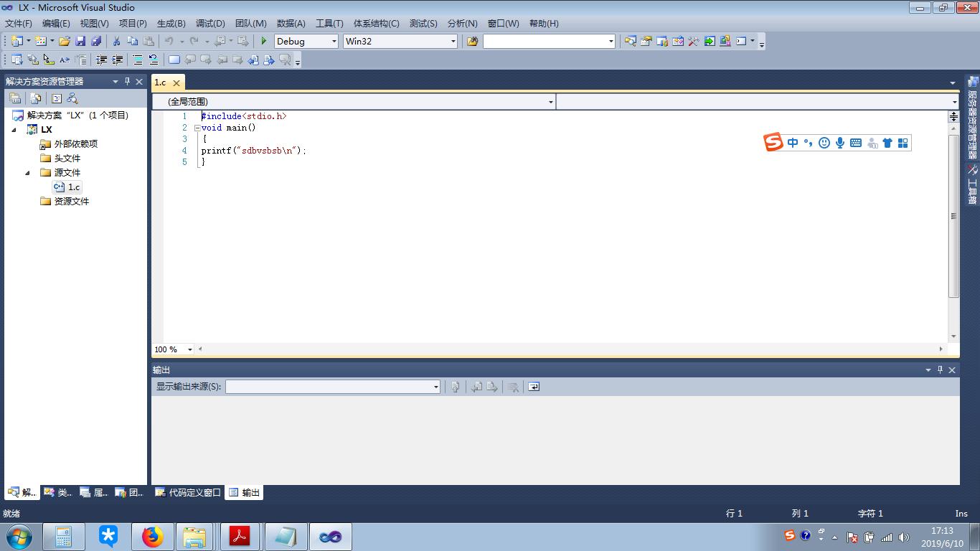Toggle word wrap in the Output panel
Screen dimensions: 980x551
click(x=534, y=387)
